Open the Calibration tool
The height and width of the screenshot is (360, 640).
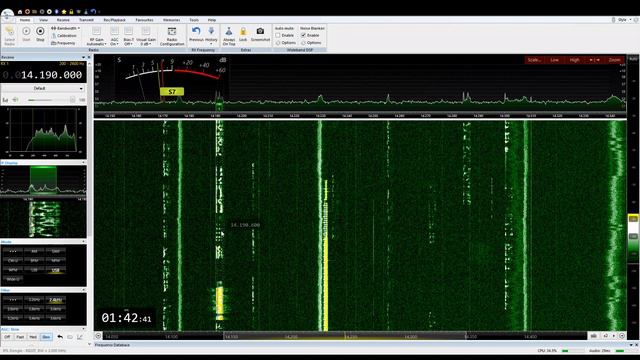(64, 36)
